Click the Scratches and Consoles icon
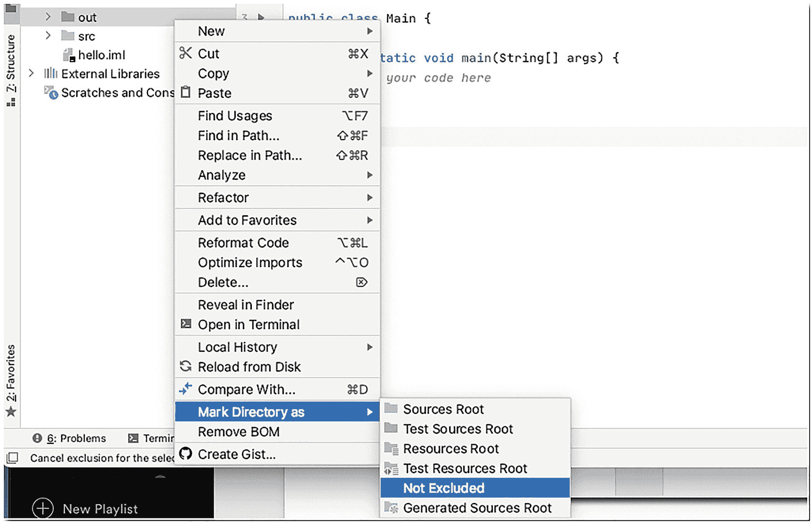The width and height of the screenshot is (812, 523). coord(51,92)
